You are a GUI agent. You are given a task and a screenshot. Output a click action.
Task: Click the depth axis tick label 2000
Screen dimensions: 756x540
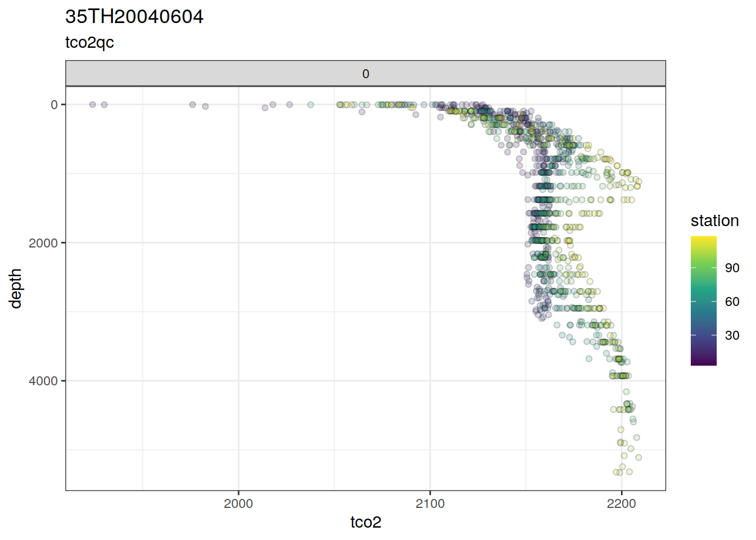[x=43, y=243]
